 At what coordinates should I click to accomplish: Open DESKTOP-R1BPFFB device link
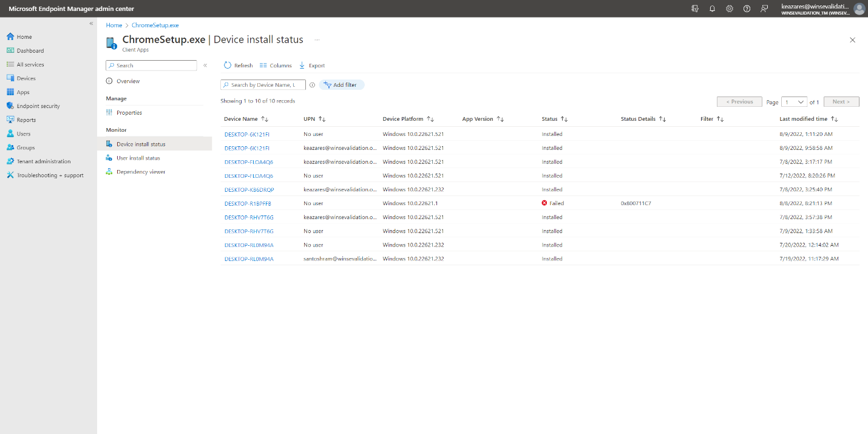[248, 203]
